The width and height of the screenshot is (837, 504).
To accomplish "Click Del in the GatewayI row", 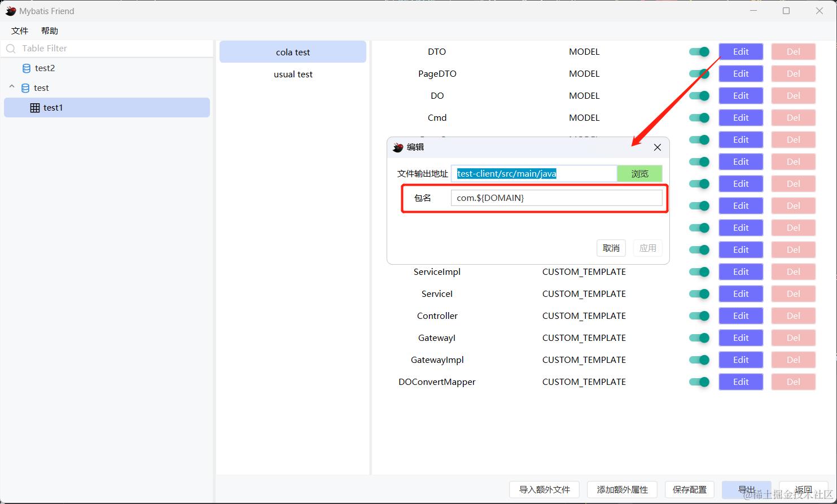I will point(793,338).
